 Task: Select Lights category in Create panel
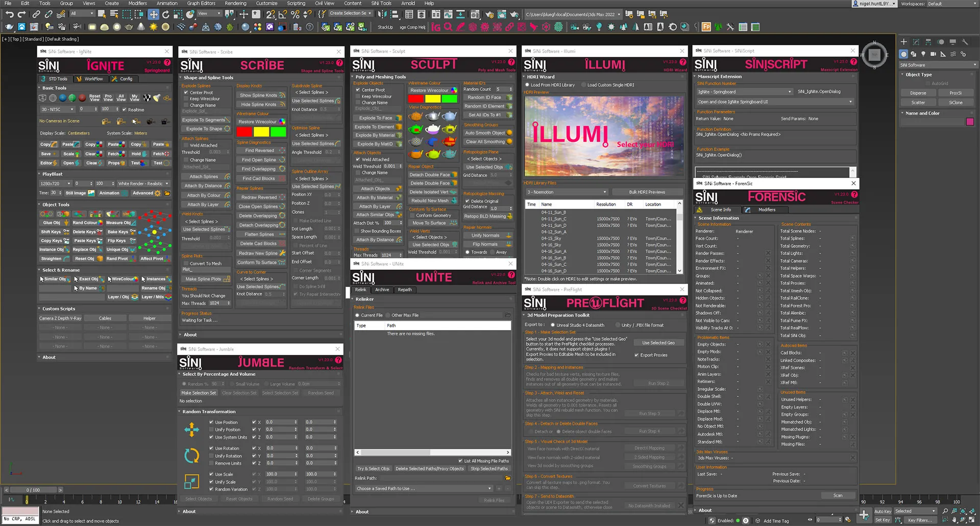pyautogui.click(x=923, y=54)
